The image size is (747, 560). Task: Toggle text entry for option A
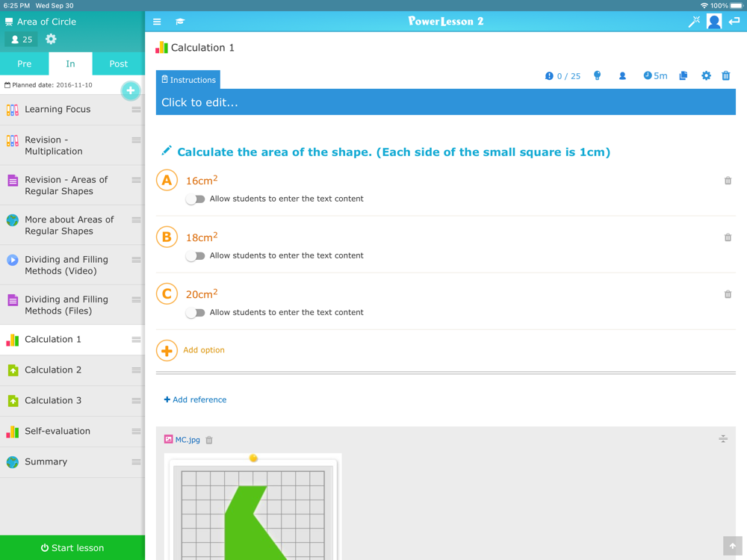coord(195,199)
